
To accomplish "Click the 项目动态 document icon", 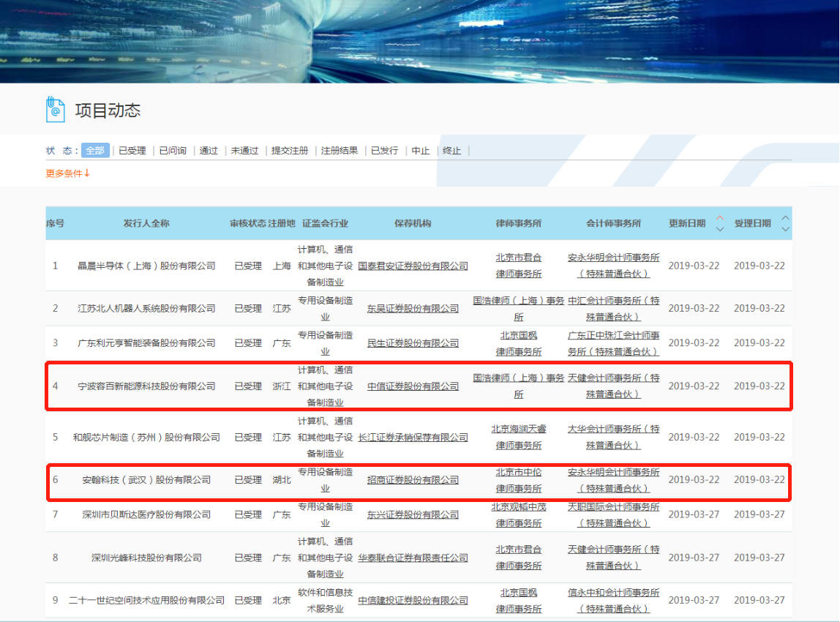I will [x=56, y=110].
